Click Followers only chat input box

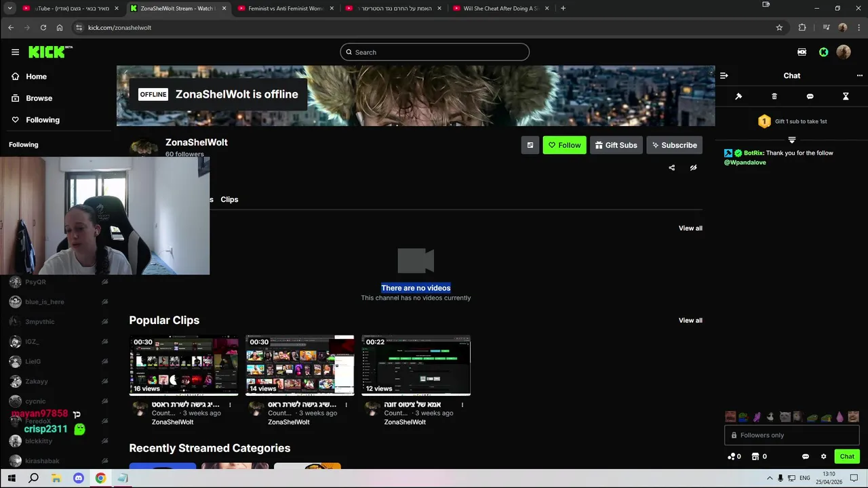[791, 435]
